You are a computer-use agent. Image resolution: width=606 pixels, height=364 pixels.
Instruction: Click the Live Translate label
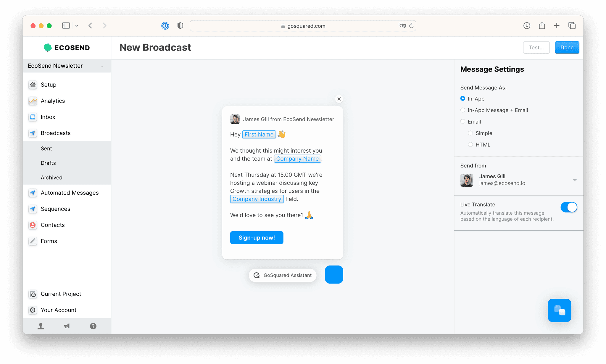tap(478, 205)
